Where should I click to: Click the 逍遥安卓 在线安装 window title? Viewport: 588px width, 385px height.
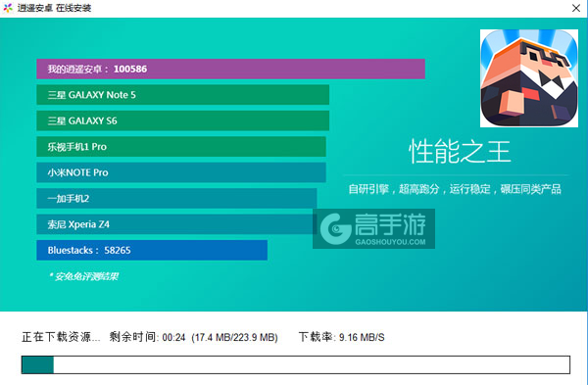tap(54, 8)
